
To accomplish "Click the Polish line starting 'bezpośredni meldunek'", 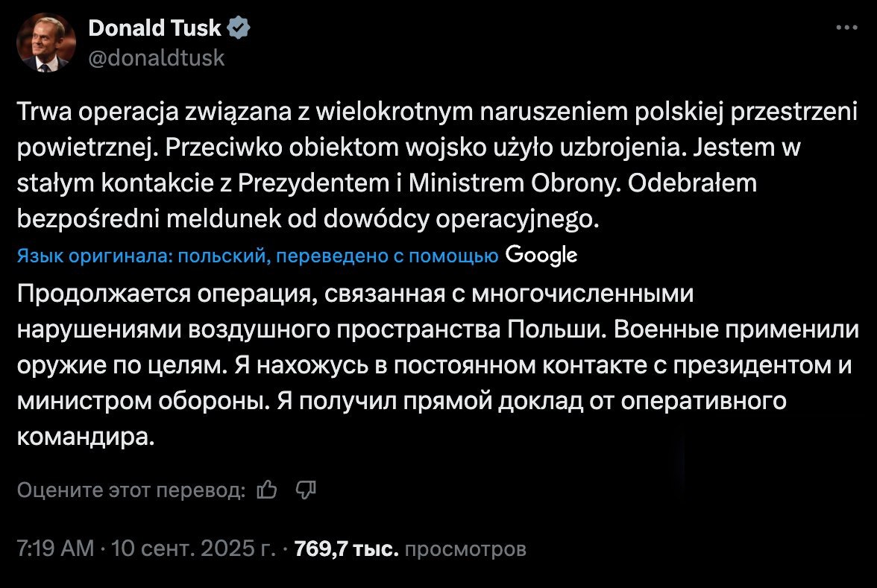I will tap(308, 218).
